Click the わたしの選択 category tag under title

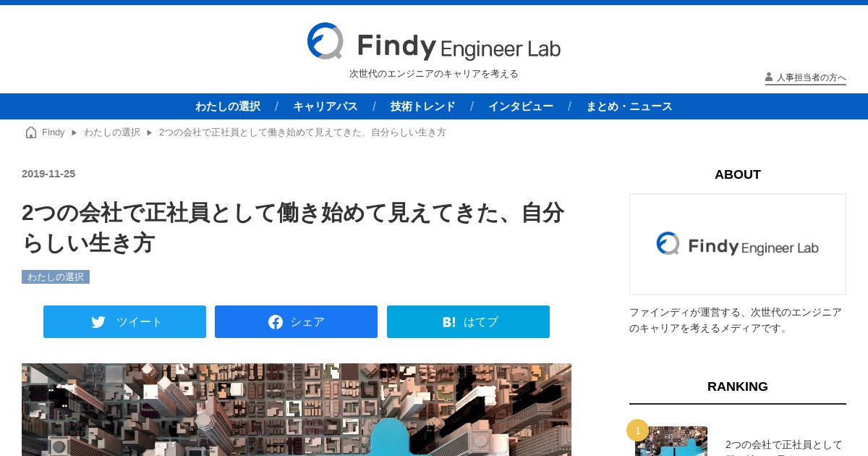[x=56, y=277]
